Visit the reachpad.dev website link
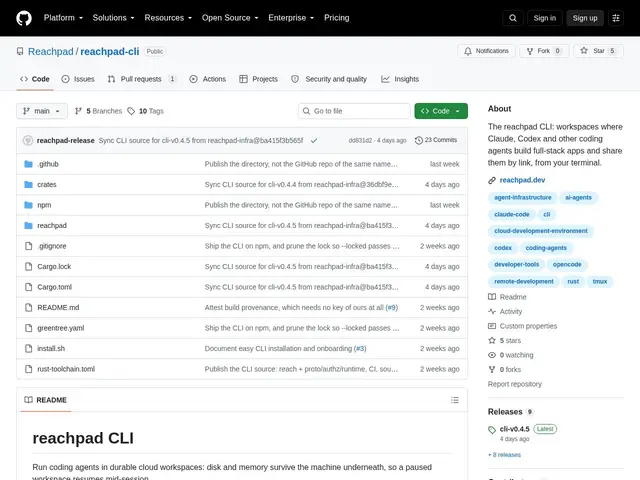The width and height of the screenshot is (640, 480). click(522, 180)
